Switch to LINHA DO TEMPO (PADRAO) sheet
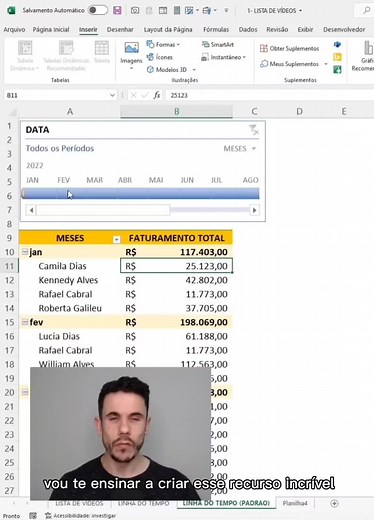374x520 pixels. 226,503
